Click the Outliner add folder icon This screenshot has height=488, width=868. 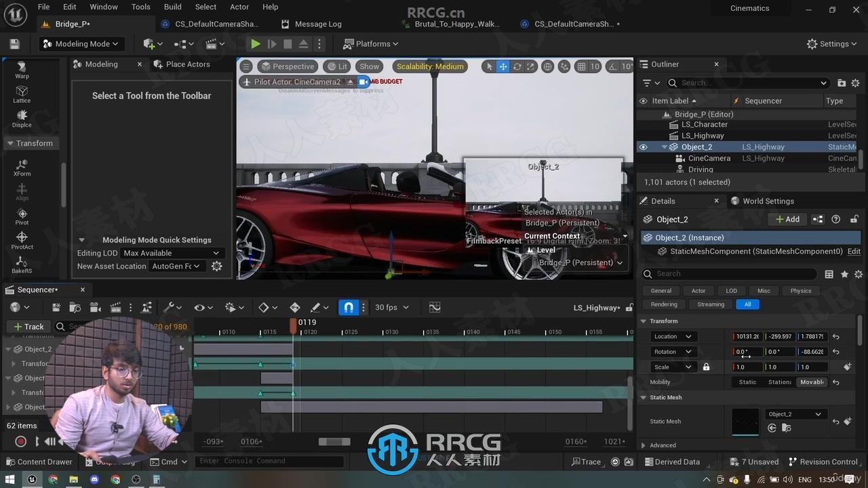click(842, 83)
